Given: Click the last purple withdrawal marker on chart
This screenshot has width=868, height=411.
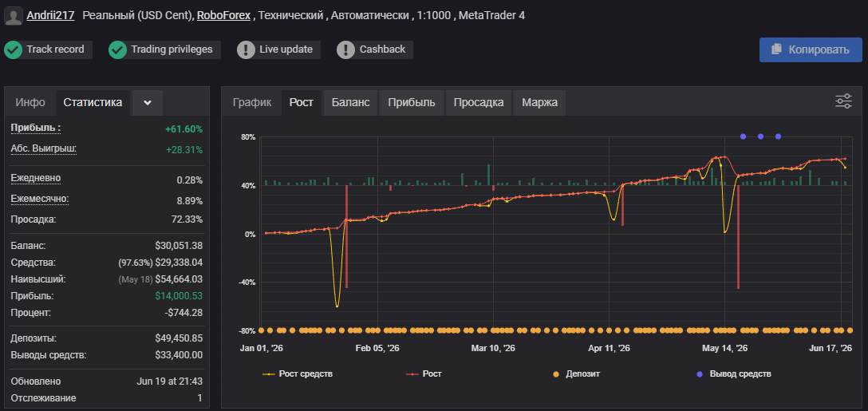Looking at the screenshot, I should tap(778, 136).
